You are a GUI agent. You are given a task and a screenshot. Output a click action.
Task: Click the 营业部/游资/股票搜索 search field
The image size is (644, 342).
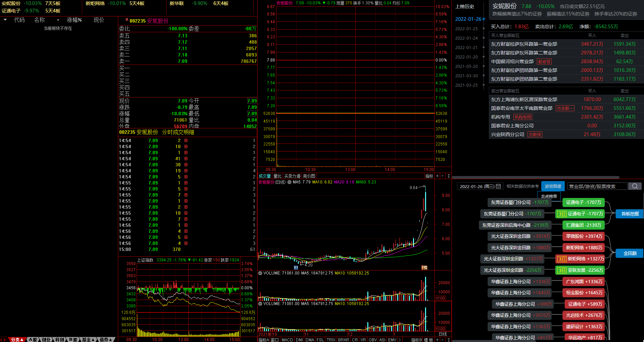(597, 186)
